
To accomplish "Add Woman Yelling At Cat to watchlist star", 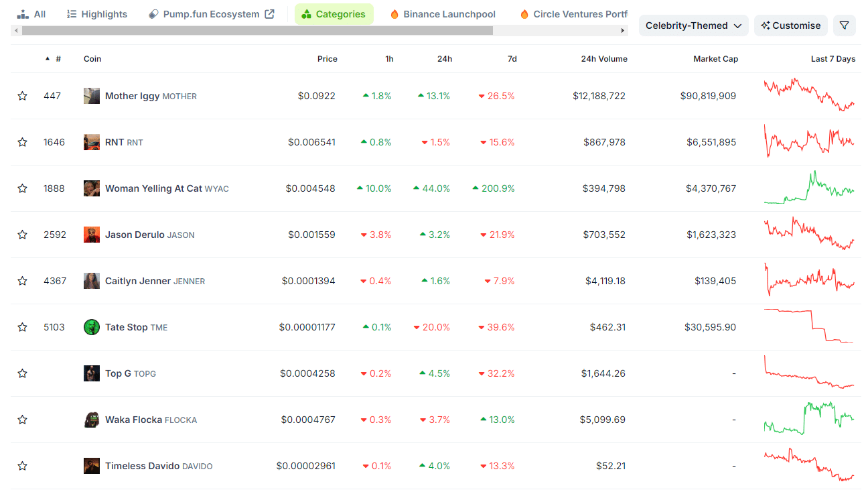I will [22, 188].
